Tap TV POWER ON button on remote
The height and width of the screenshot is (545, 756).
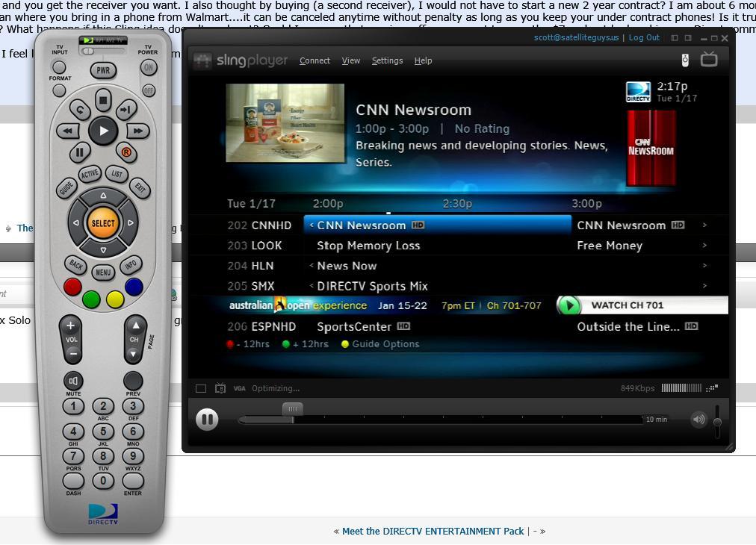click(149, 67)
